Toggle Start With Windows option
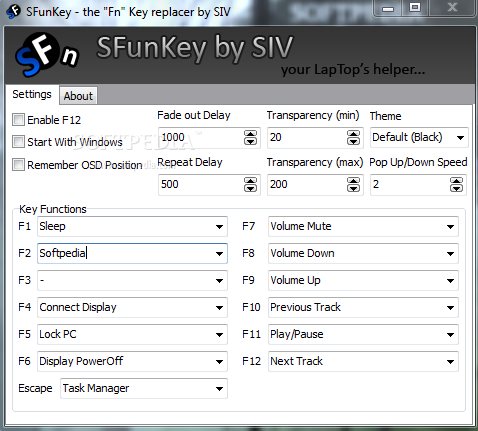478x431 pixels. click(x=18, y=142)
